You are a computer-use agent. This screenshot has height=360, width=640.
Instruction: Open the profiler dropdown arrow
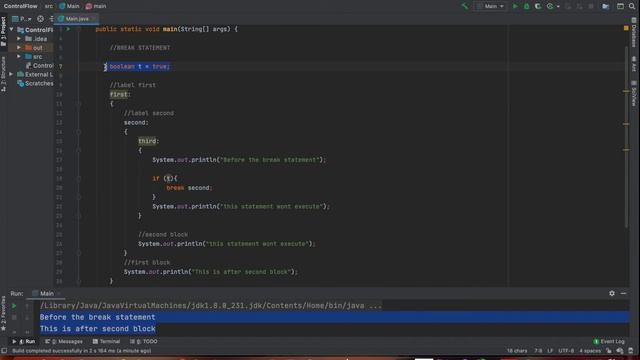click(x=558, y=7)
